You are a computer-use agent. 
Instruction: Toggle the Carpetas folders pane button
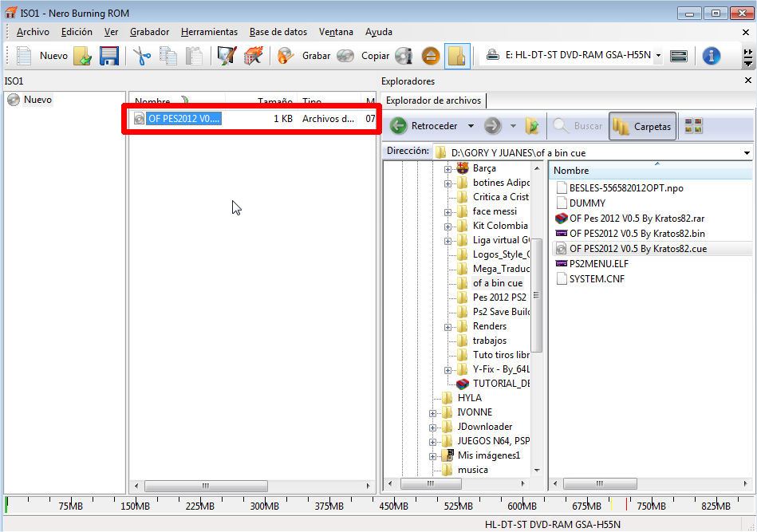(642, 127)
